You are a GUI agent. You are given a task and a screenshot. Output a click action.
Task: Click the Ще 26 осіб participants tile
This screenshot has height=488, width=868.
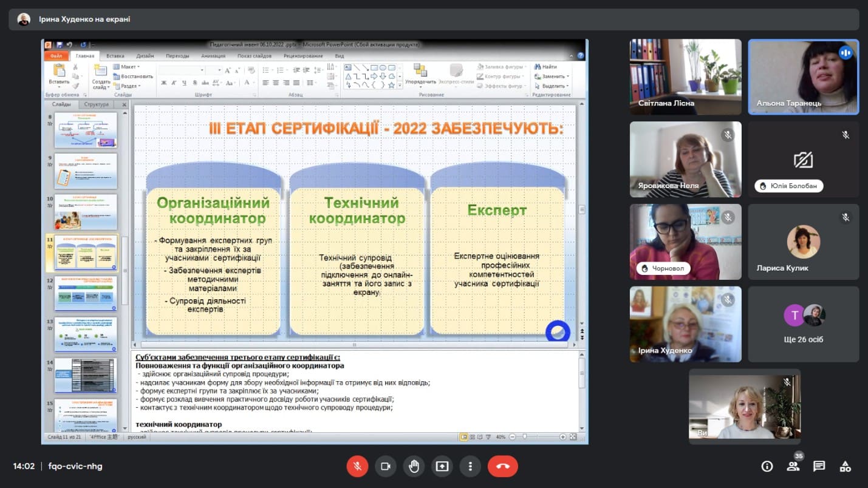tap(803, 324)
